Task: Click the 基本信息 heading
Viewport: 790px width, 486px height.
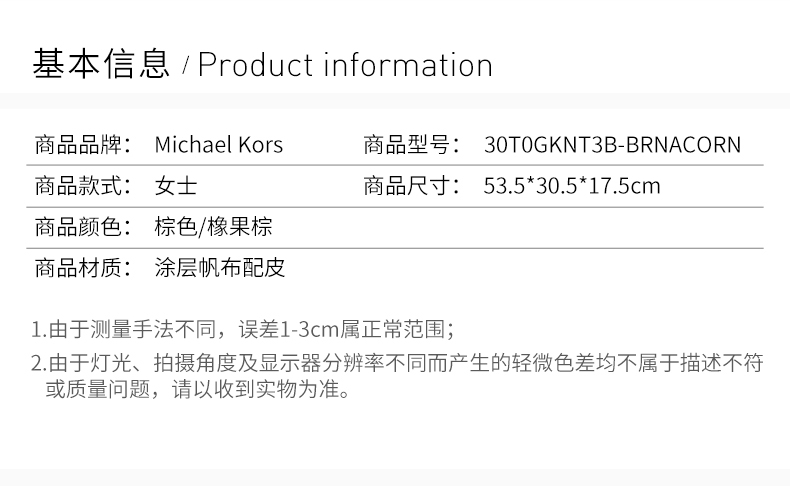Action: tap(101, 64)
